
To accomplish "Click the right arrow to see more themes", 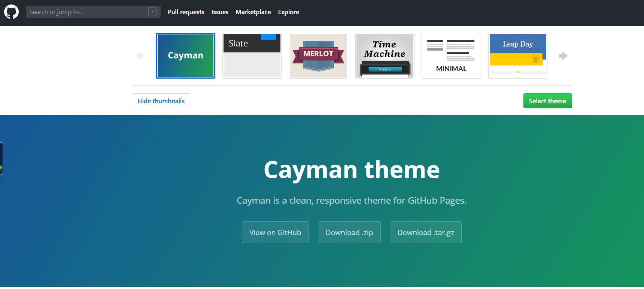I will coord(563,56).
